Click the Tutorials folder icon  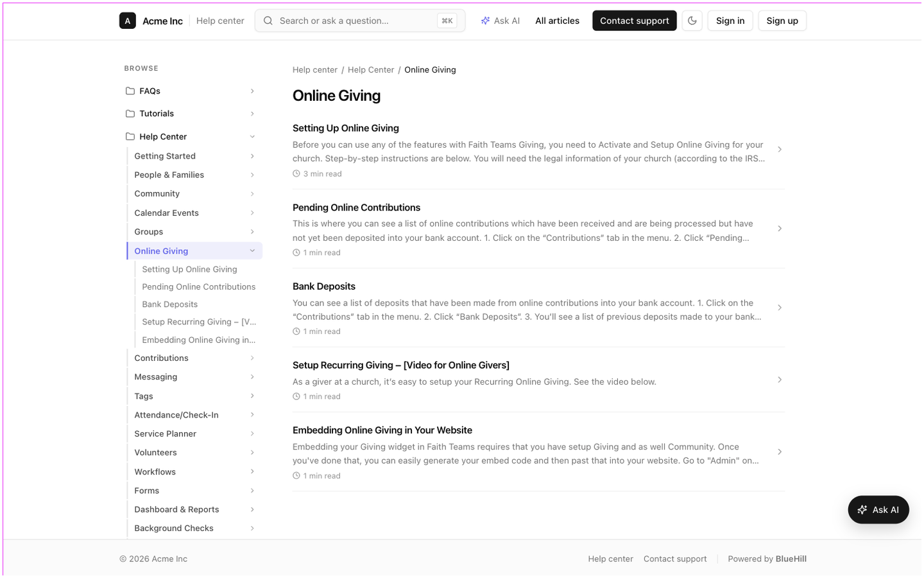click(130, 114)
